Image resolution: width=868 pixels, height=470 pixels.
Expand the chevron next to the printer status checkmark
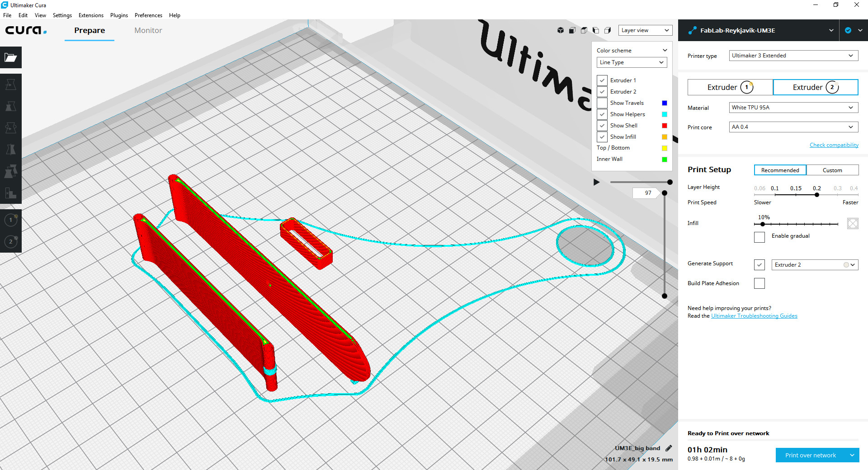pyautogui.click(x=860, y=30)
